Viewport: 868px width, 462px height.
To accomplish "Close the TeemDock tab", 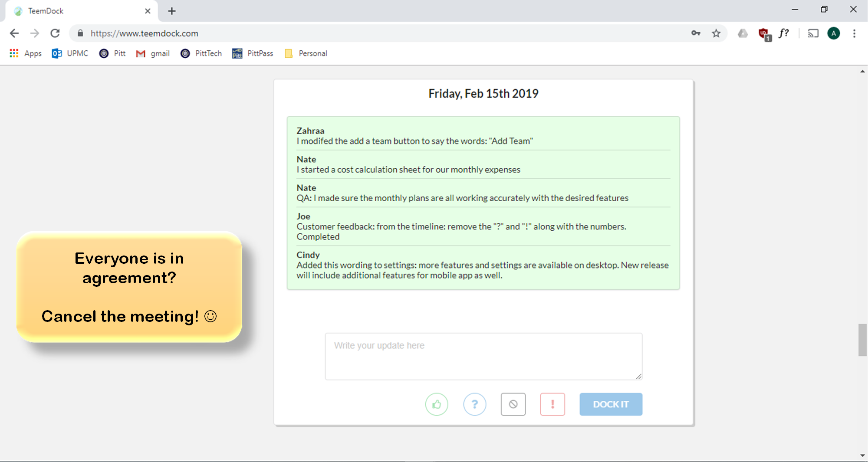I will (x=148, y=11).
